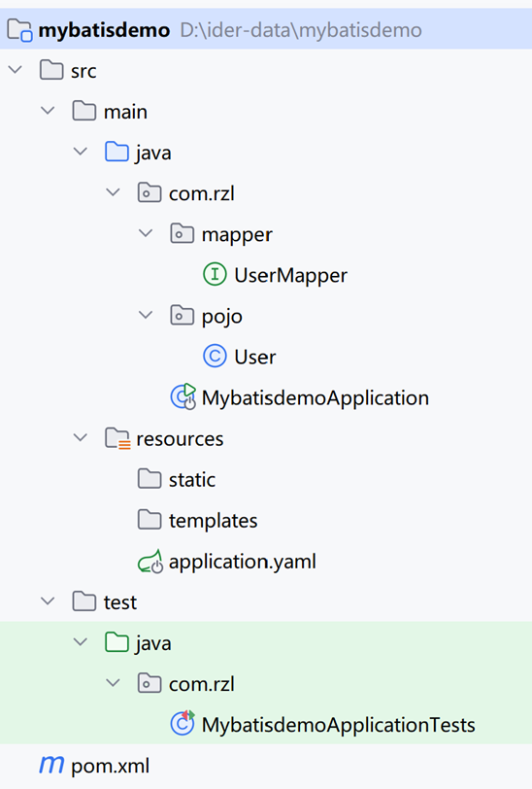
Task: Click the src folder icon
Action: pos(51,70)
